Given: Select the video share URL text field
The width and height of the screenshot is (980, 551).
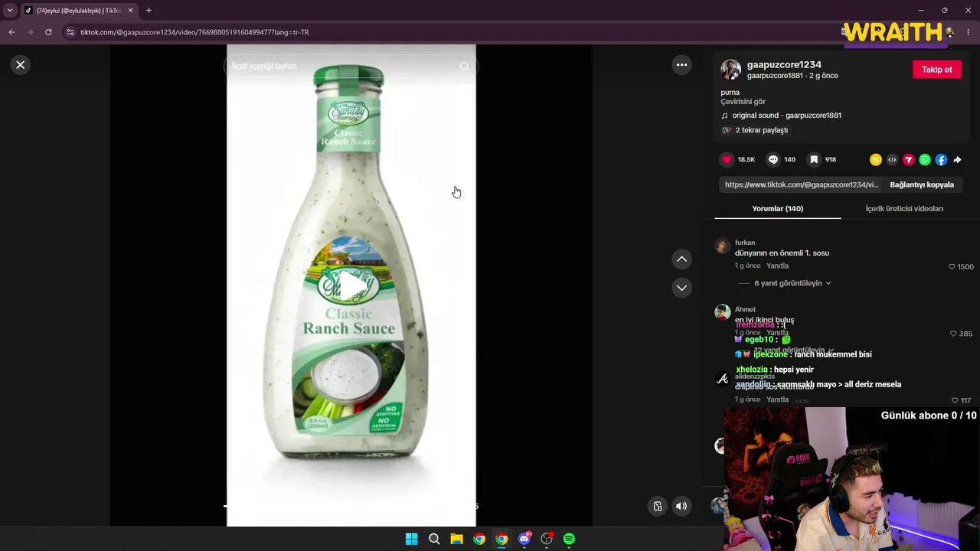Looking at the screenshot, I should [x=801, y=184].
